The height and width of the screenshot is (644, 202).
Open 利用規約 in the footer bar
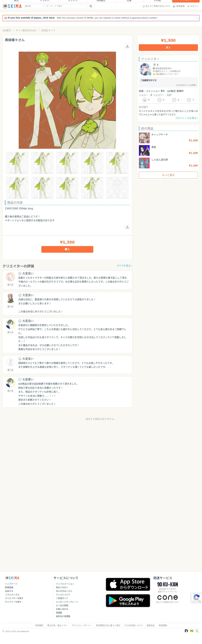[x=39, y=625]
